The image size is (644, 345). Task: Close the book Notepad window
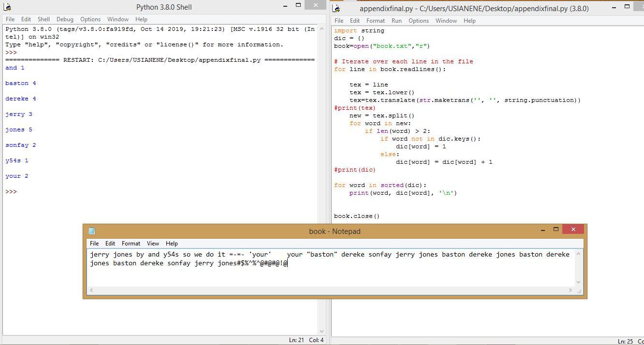[573, 230]
